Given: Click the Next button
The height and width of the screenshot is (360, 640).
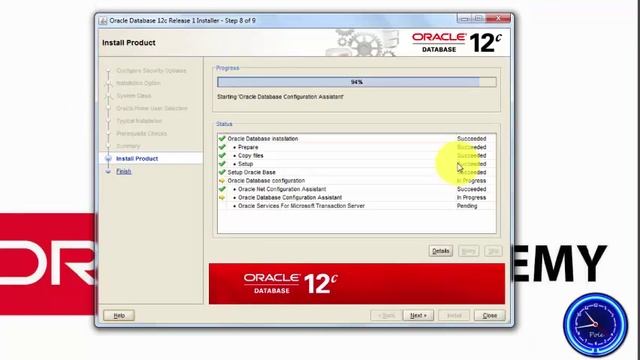Looking at the screenshot, I should (x=418, y=316).
